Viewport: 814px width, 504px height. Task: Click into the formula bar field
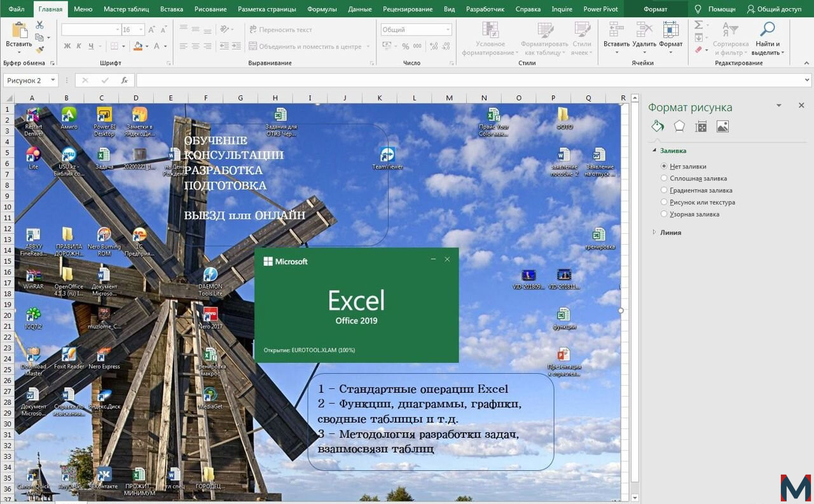pos(470,81)
